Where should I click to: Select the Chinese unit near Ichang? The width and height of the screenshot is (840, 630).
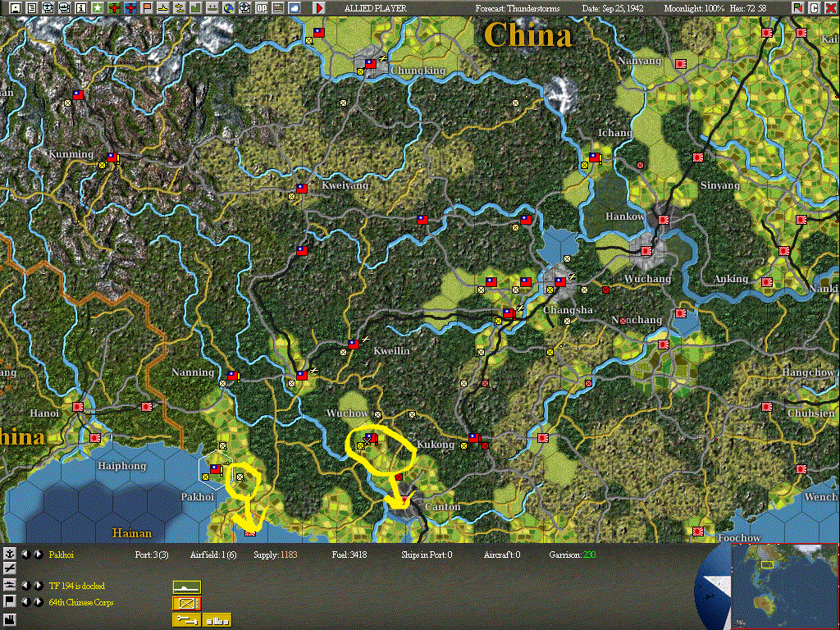[x=595, y=157]
